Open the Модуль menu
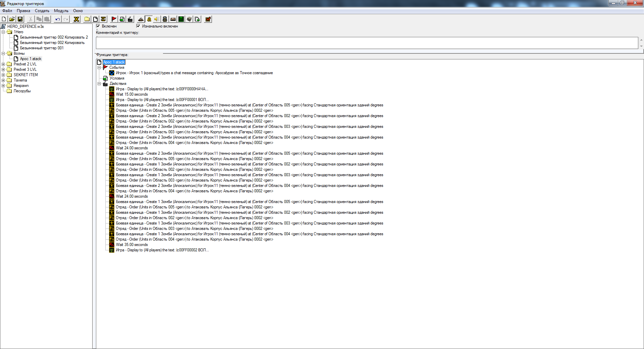This screenshot has width=644, height=349. (61, 11)
